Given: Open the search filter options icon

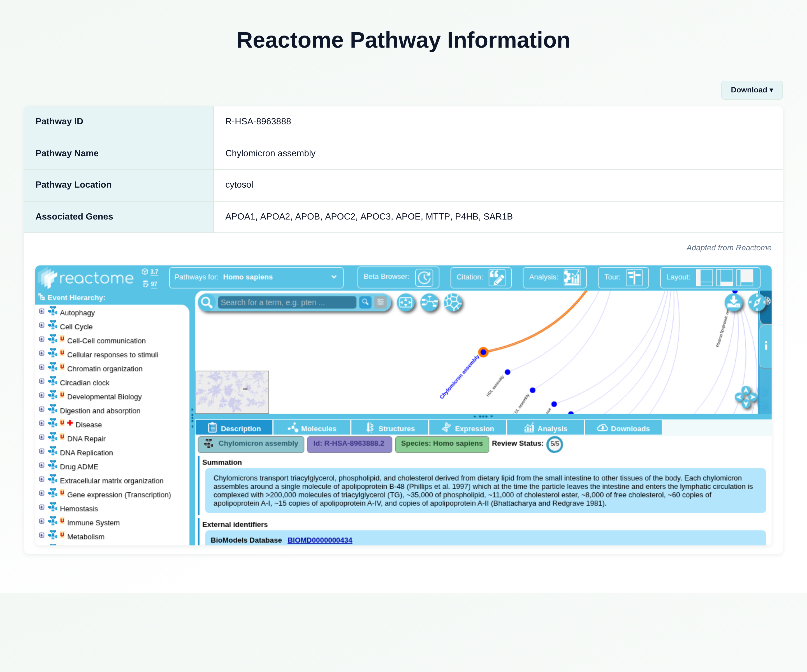Looking at the screenshot, I should click(381, 302).
